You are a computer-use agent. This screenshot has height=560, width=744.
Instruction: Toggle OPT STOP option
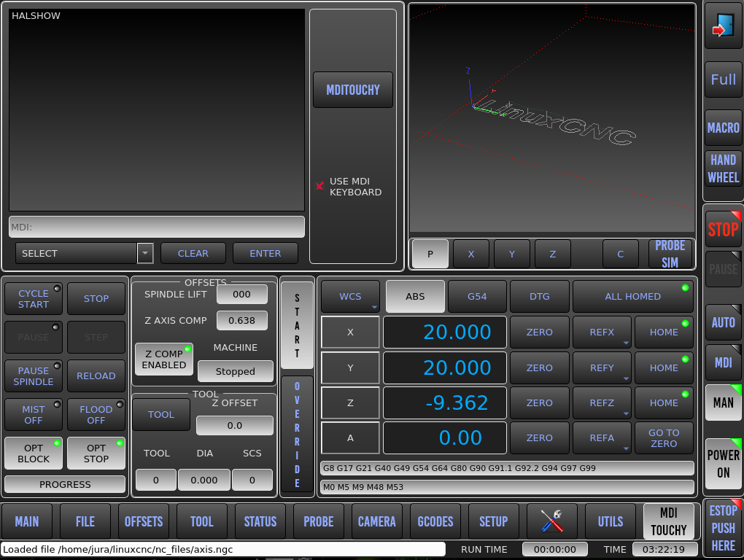(x=96, y=454)
